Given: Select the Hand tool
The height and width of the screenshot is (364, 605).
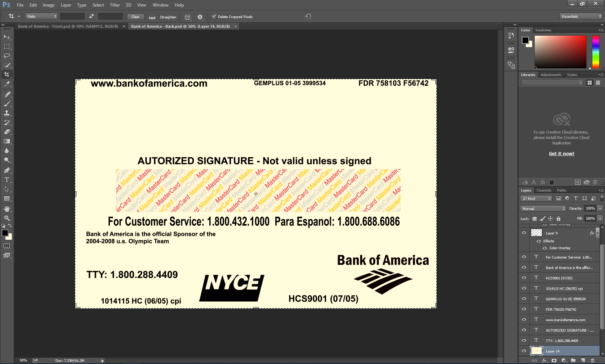Looking at the screenshot, I should 7,209.
